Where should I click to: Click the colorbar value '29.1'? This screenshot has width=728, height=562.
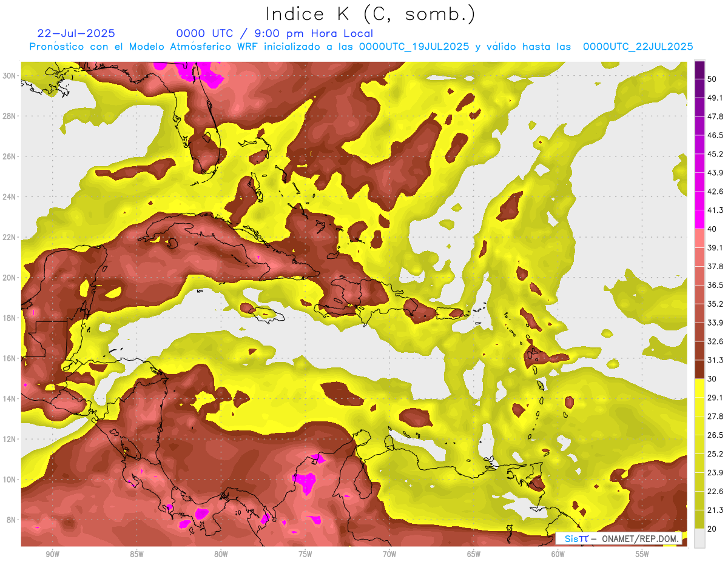[x=715, y=398]
